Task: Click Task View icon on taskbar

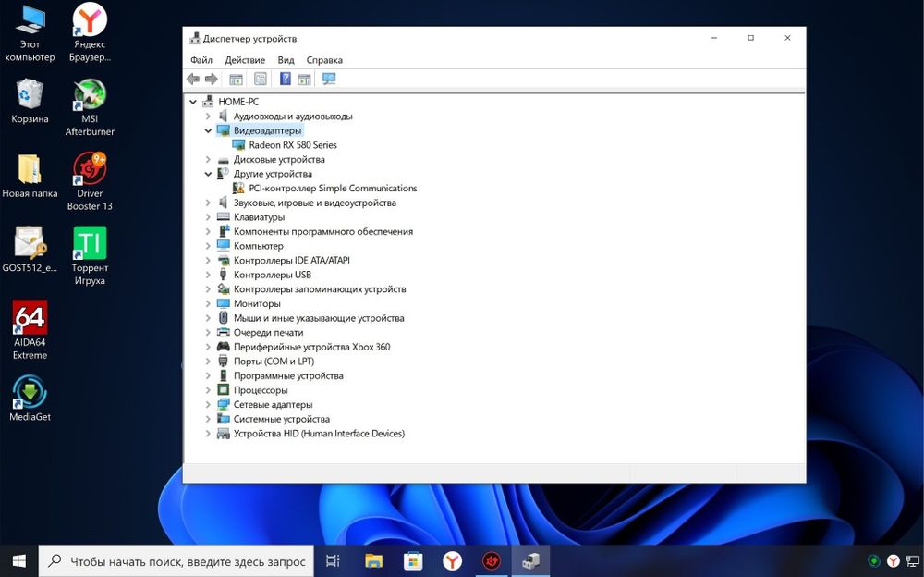Action: pyautogui.click(x=333, y=561)
